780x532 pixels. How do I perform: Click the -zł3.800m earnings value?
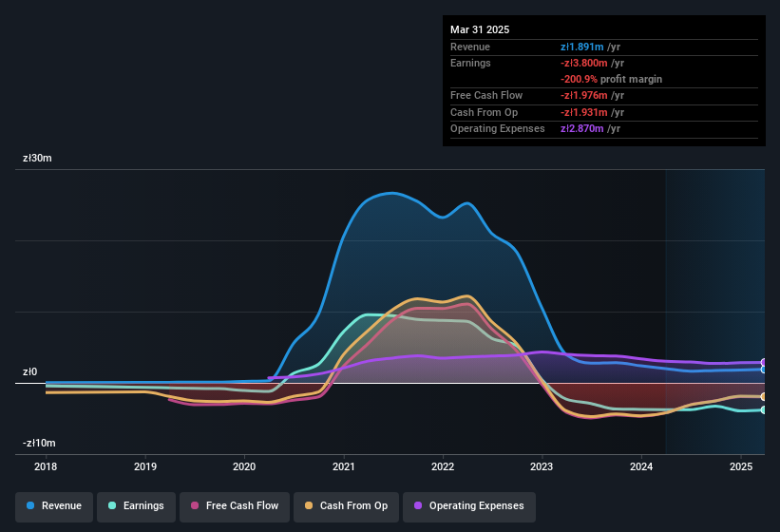pyautogui.click(x=584, y=63)
